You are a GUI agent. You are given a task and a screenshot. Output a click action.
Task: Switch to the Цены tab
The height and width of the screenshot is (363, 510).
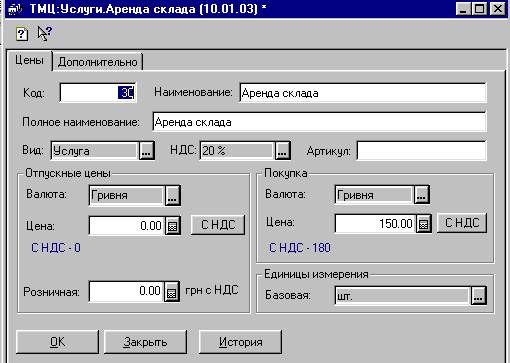pyautogui.click(x=29, y=61)
